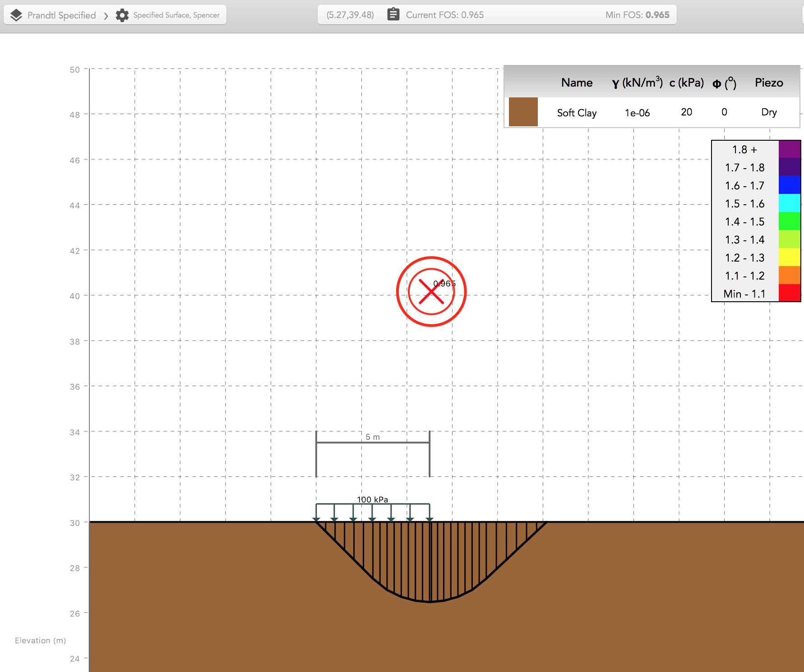Click the breadcrumb chevron arrow
The height and width of the screenshot is (672, 804).
point(106,16)
